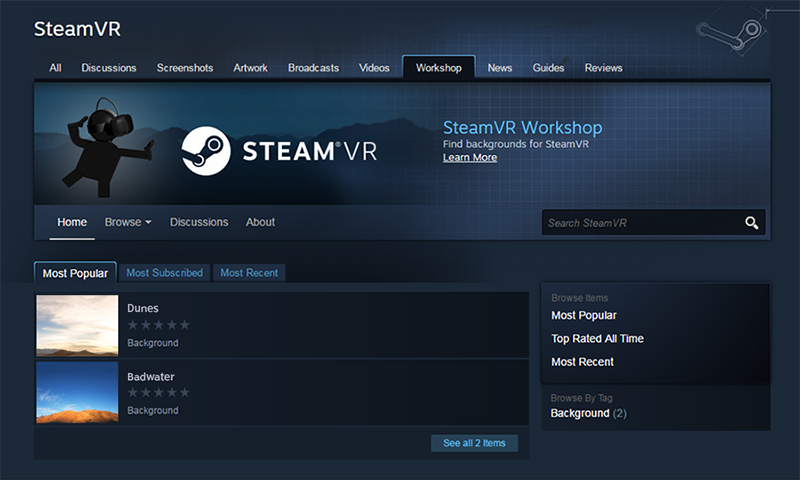
Task: Click the Steam logo in banner
Action: coord(207,151)
